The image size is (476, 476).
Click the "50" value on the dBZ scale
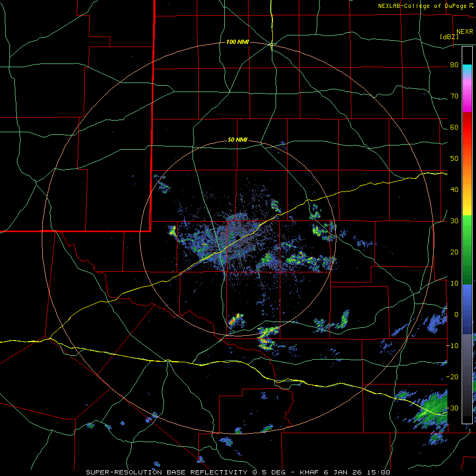click(x=454, y=159)
